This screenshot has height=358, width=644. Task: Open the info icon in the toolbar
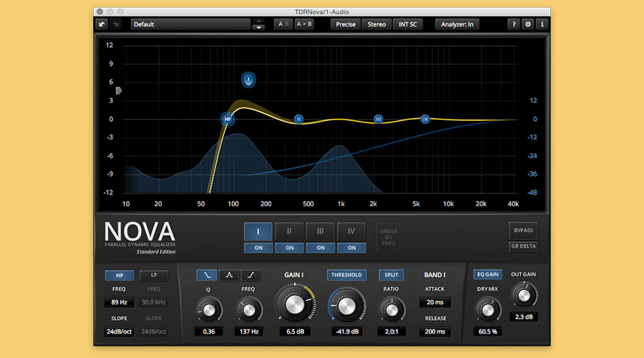point(542,24)
